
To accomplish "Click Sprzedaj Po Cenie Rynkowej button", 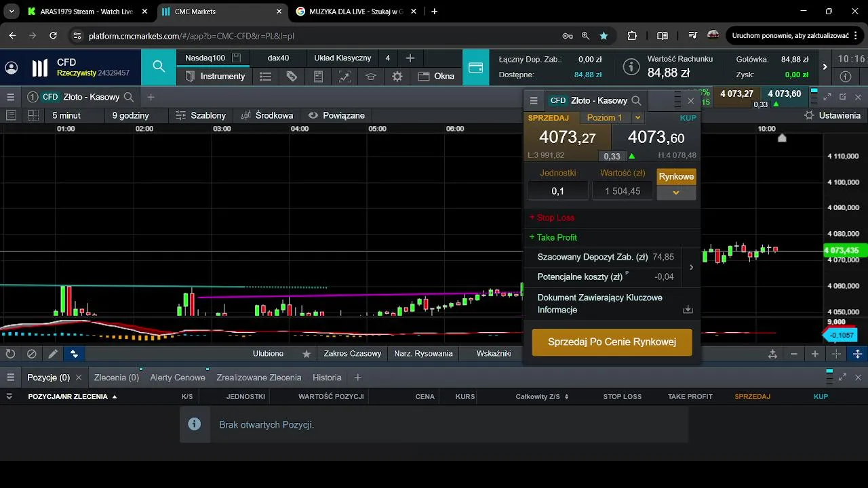I will (612, 342).
